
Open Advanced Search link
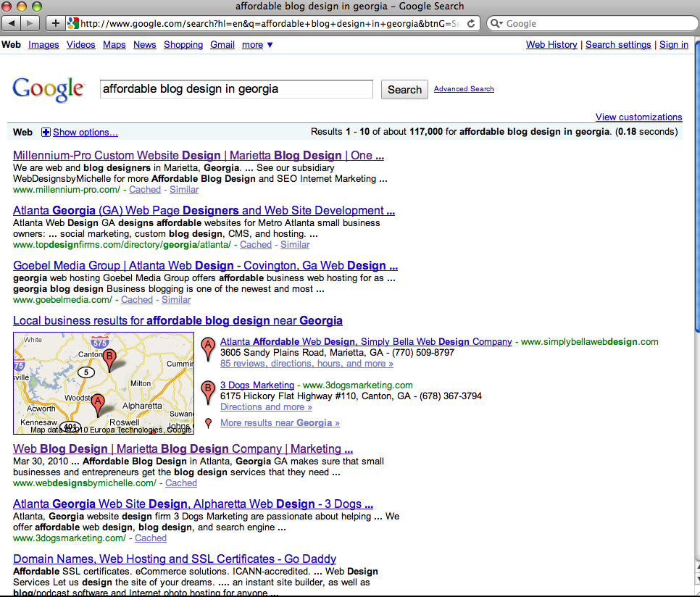464,89
